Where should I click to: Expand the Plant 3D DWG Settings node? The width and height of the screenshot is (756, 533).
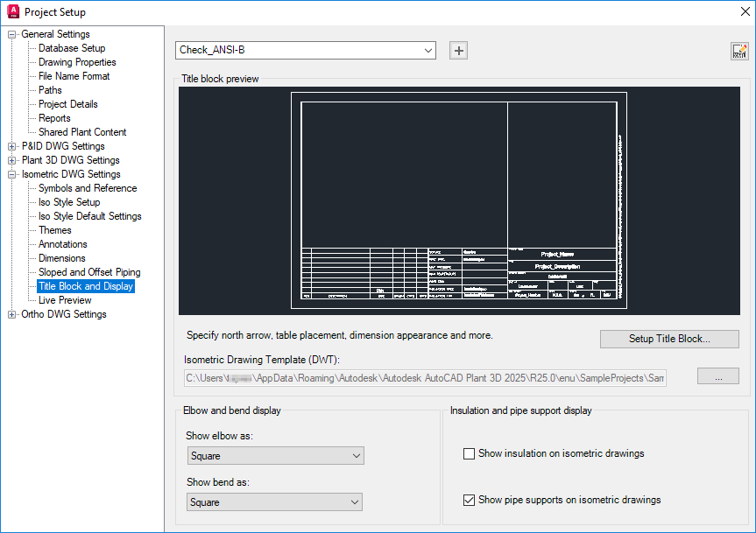[x=11, y=160]
